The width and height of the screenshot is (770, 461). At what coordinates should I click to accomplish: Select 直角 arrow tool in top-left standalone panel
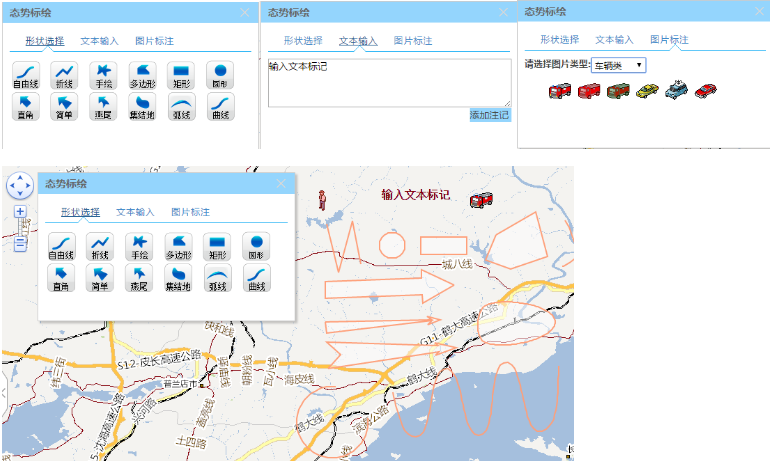(26, 107)
